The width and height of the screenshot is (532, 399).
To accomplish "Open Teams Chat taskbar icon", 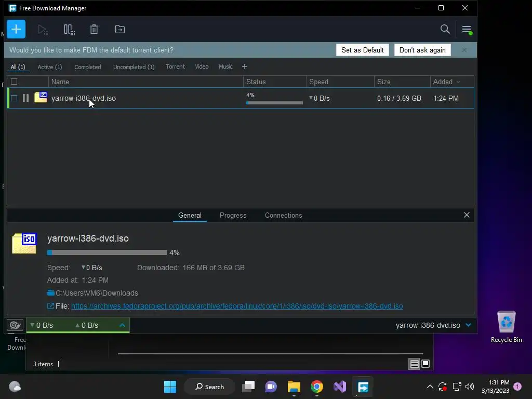I will pyautogui.click(x=271, y=387).
